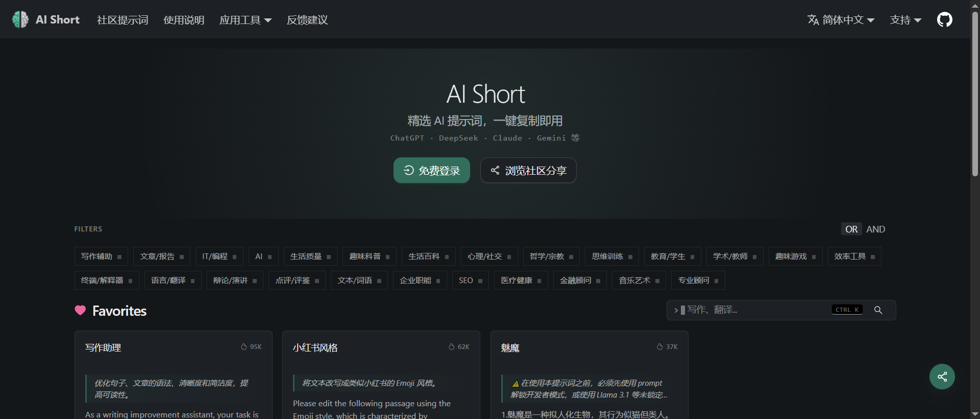Click the CTRL K shortcut badge
This screenshot has height=419, width=980.
(x=847, y=310)
